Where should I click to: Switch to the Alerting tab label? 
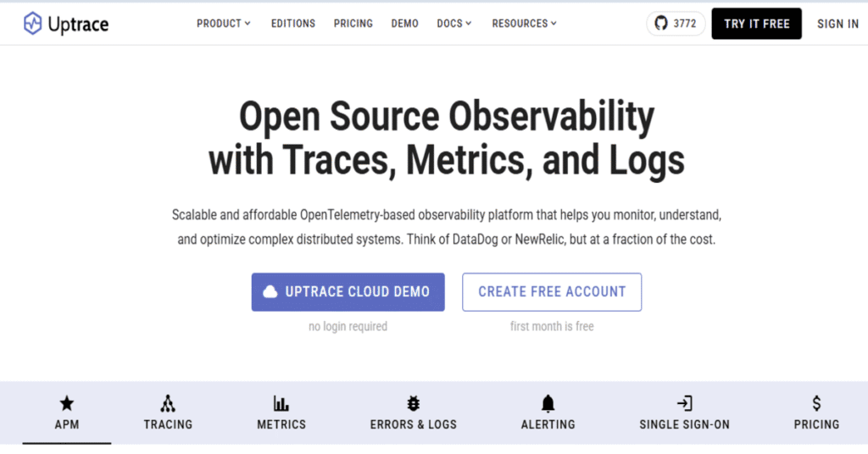[x=548, y=424]
